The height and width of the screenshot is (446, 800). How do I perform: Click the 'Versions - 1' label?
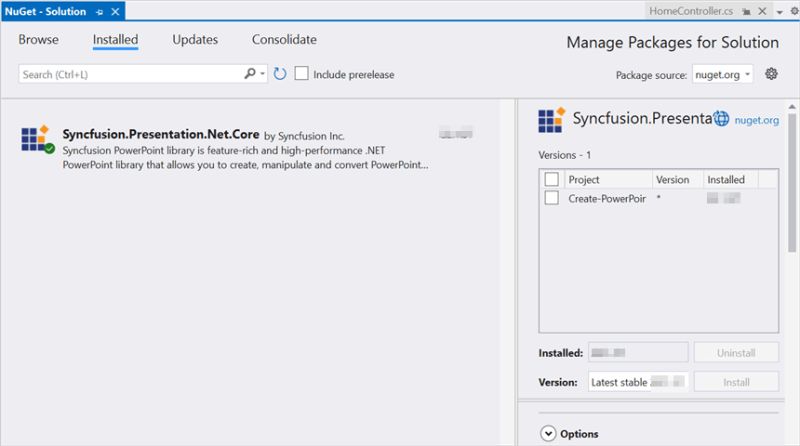[x=564, y=155]
